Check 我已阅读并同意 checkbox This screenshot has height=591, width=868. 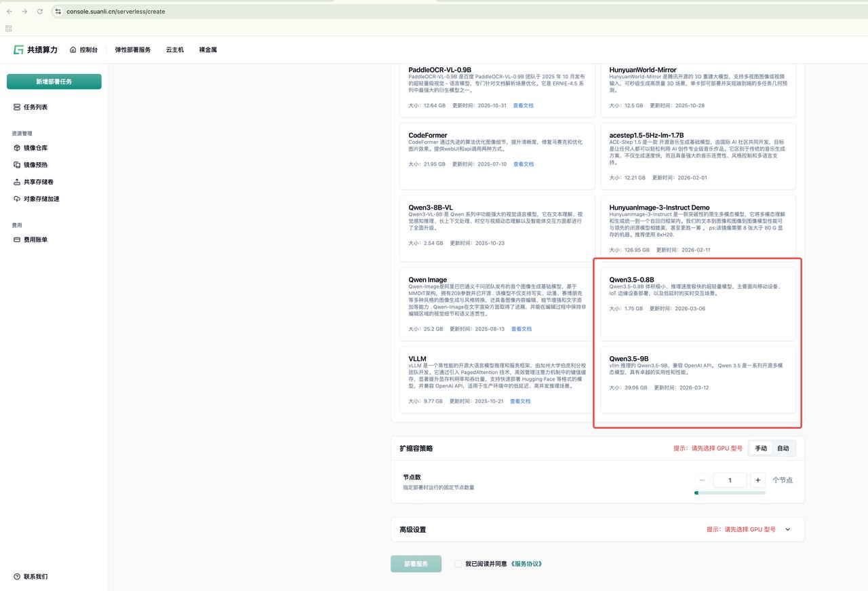coord(458,564)
